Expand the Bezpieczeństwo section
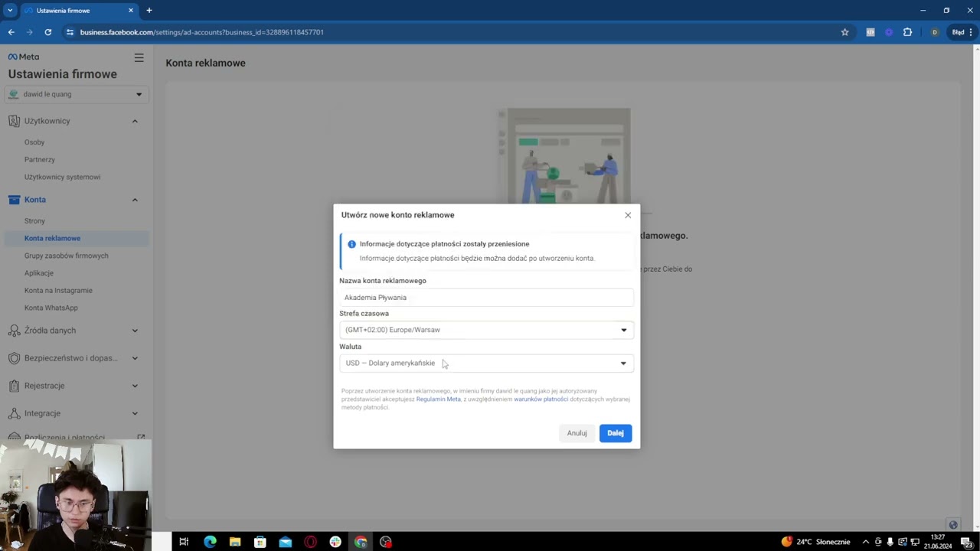The image size is (980, 551). pyautogui.click(x=135, y=358)
